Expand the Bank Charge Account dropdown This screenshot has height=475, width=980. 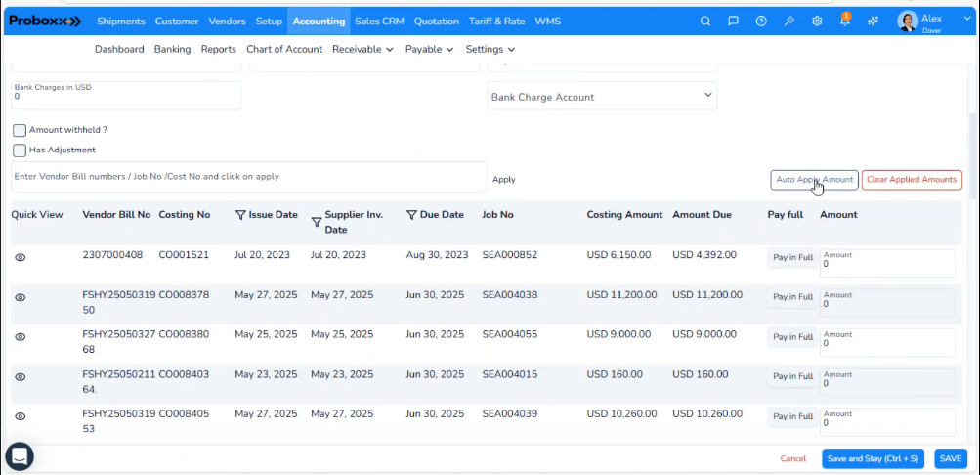tap(602, 97)
